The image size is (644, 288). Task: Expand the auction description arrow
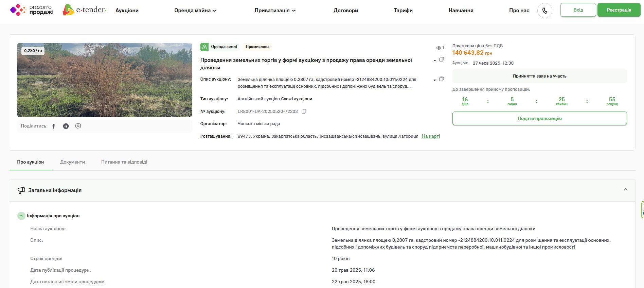coord(434,80)
